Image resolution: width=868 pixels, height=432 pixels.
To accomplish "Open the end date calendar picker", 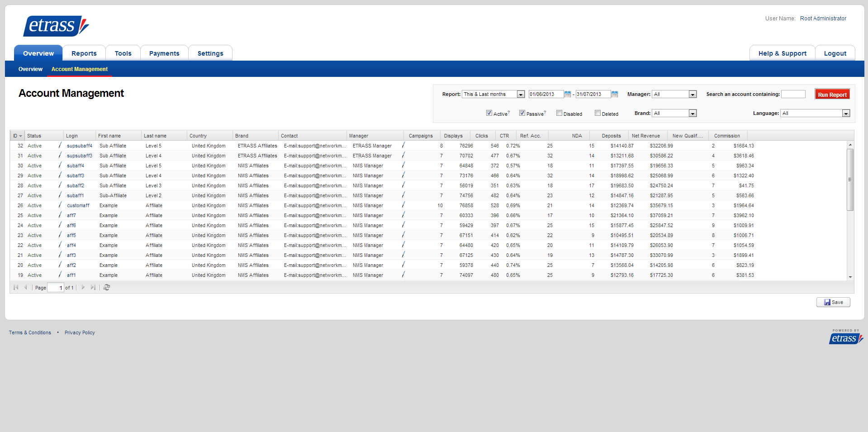I will 615,94.
